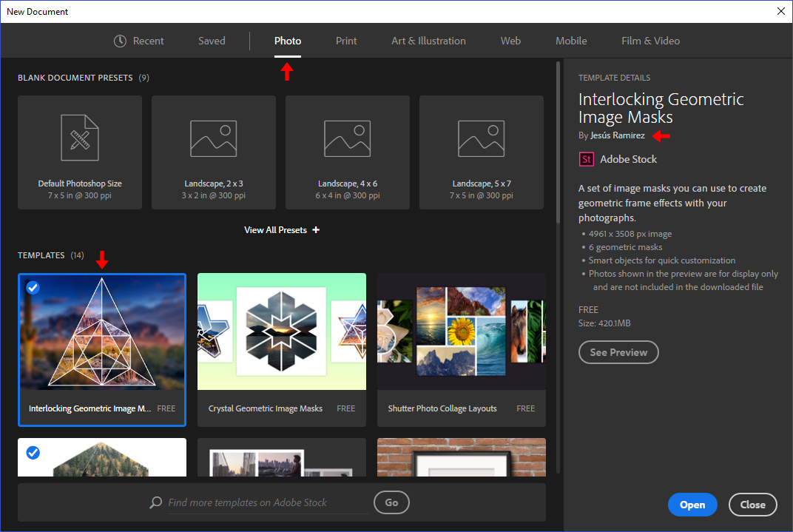Select the Photo tab
The image size is (793, 532).
[x=288, y=41]
